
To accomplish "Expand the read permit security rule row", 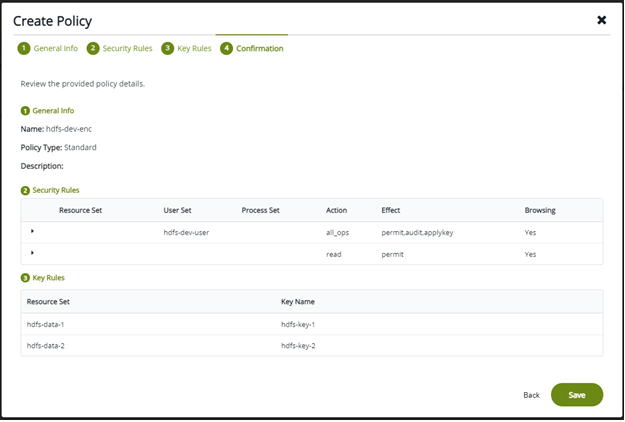I will pos(32,253).
